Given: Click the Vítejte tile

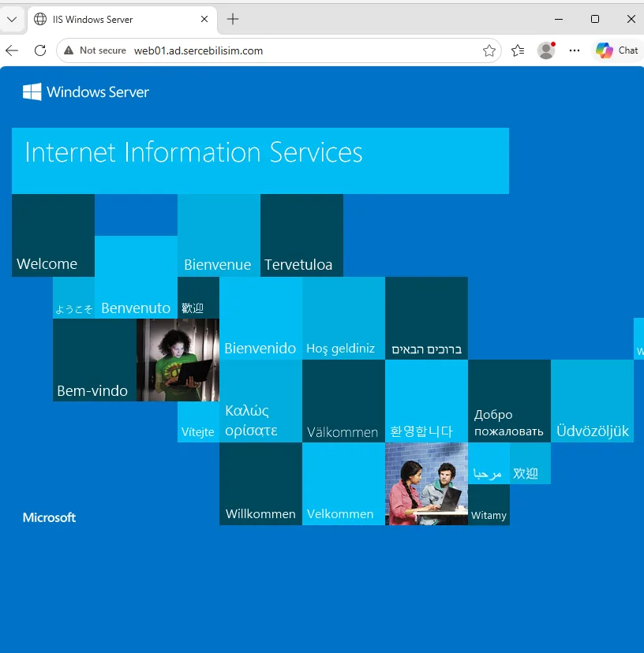Looking at the screenshot, I should (198, 422).
